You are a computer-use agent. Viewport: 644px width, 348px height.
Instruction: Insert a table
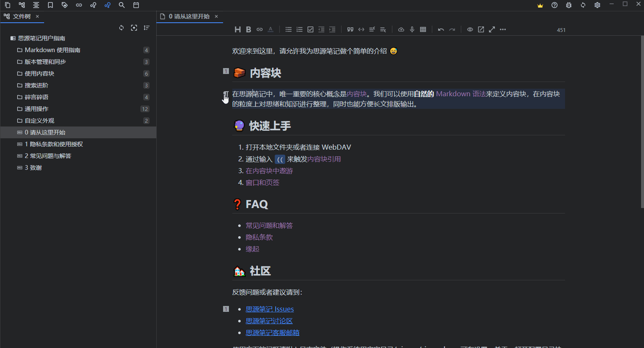coord(423,29)
